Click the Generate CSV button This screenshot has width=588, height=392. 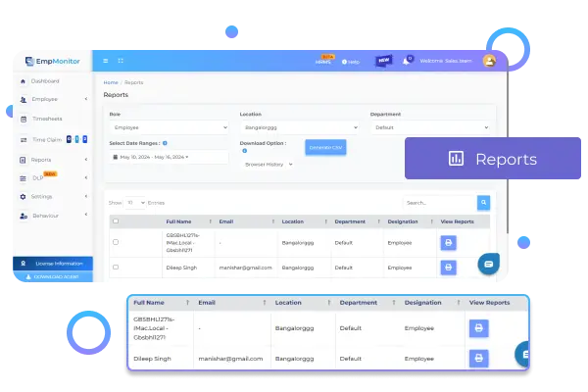[x=324, y=147]
